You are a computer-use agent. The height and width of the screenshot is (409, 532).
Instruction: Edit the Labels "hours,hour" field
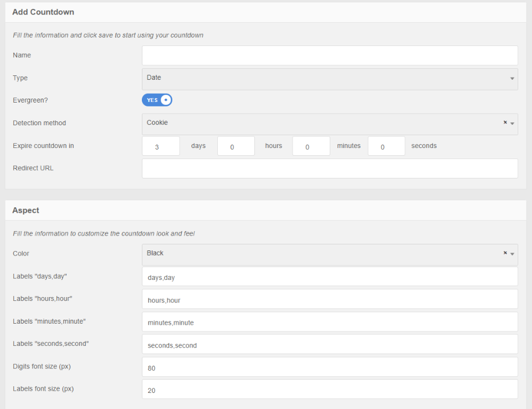point(330,299)
